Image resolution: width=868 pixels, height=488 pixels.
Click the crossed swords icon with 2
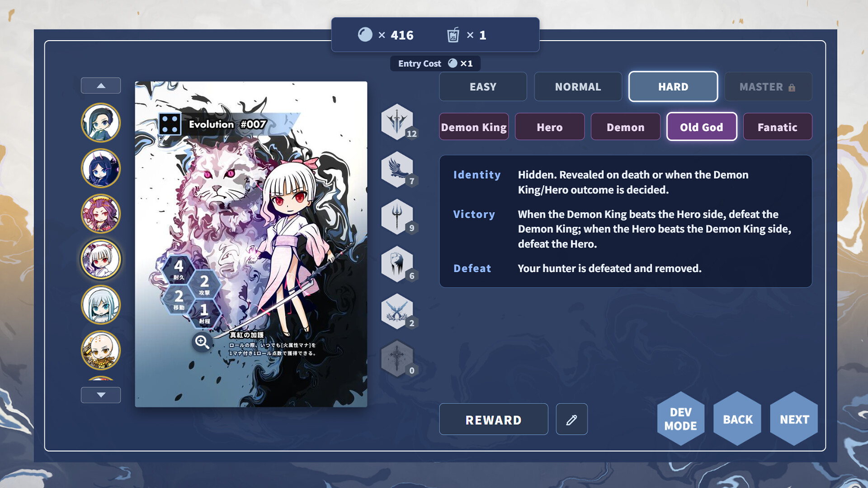tap(397, 312)
